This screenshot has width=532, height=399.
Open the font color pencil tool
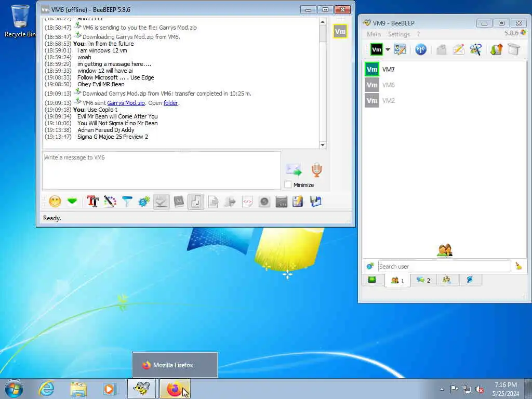tap(110, 202)
